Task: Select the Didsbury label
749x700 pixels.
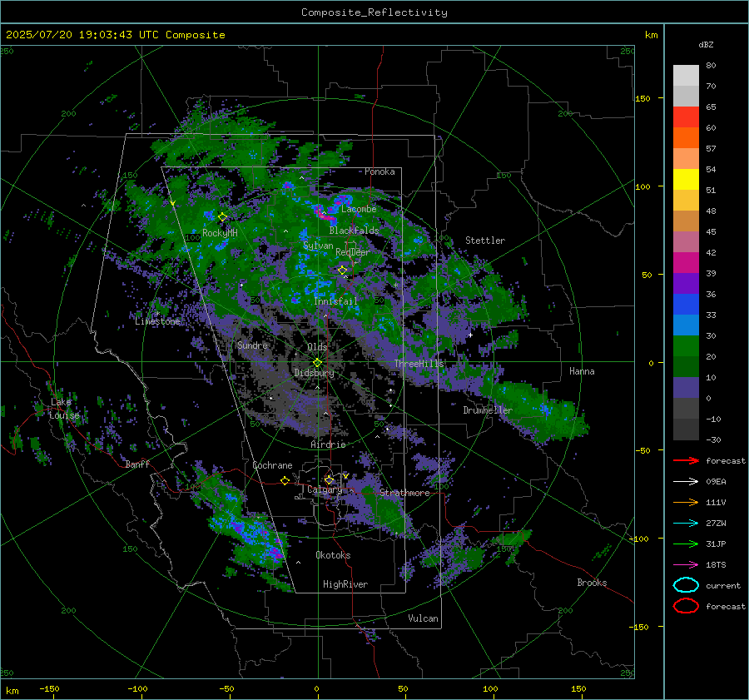Action: 315,373
